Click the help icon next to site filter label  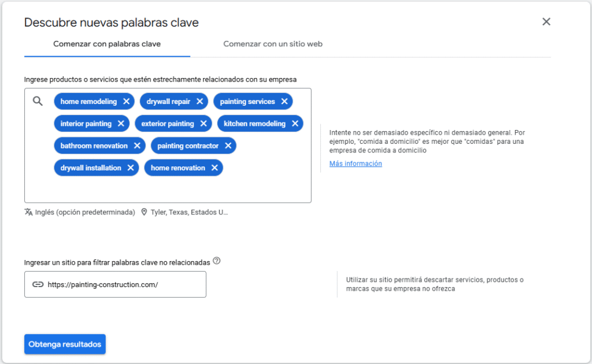216,261
